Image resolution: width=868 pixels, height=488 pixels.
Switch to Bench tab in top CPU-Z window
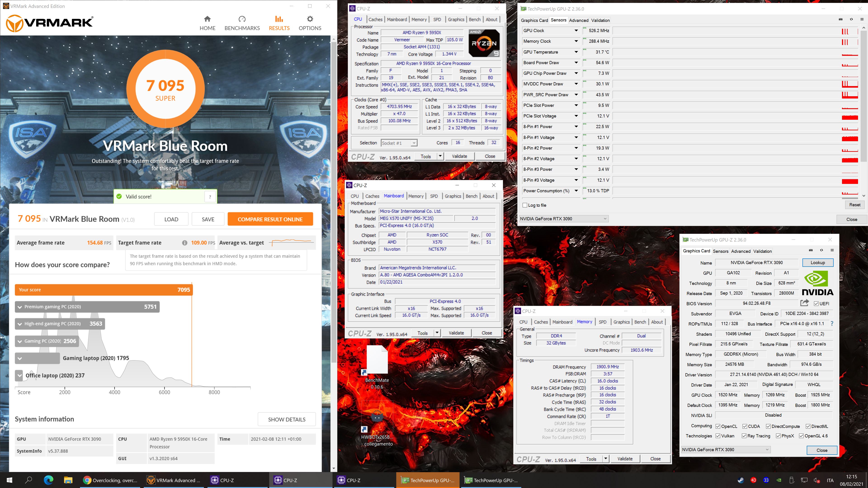(474, 19)
